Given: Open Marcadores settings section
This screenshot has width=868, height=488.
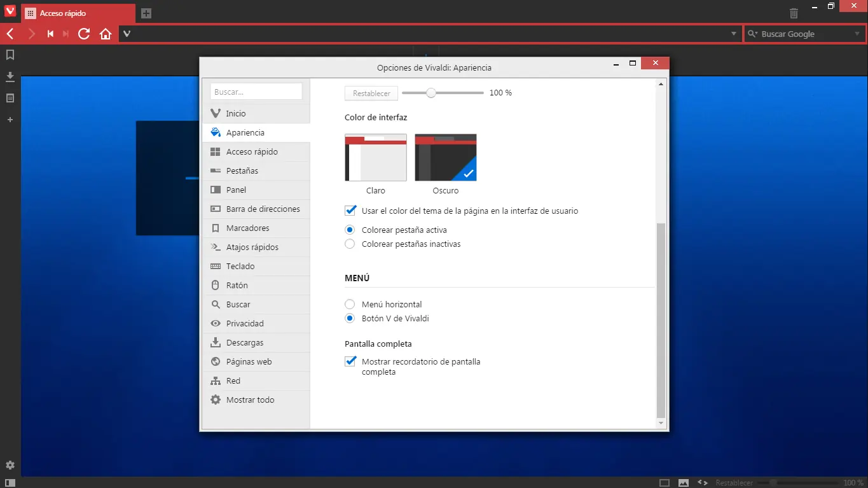Looking at the screenshot, I should pyautogui.click(x=256, y=228).
